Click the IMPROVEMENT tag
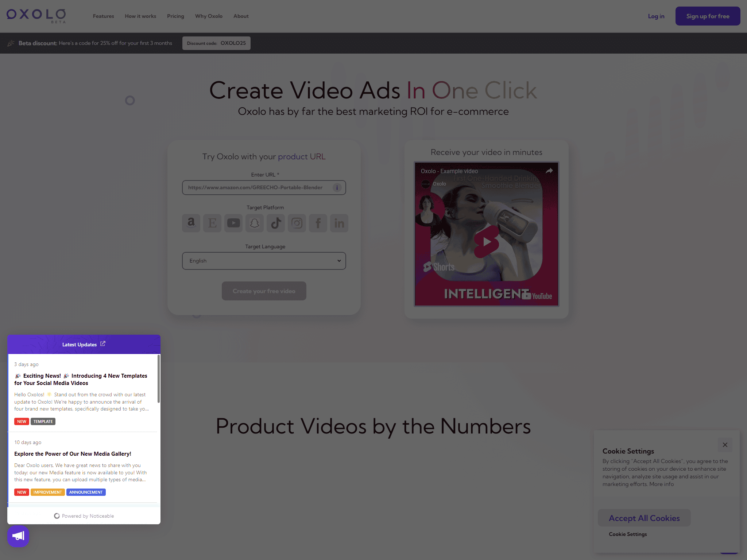This screenshot has width=747, height=560. click(48, 492)
